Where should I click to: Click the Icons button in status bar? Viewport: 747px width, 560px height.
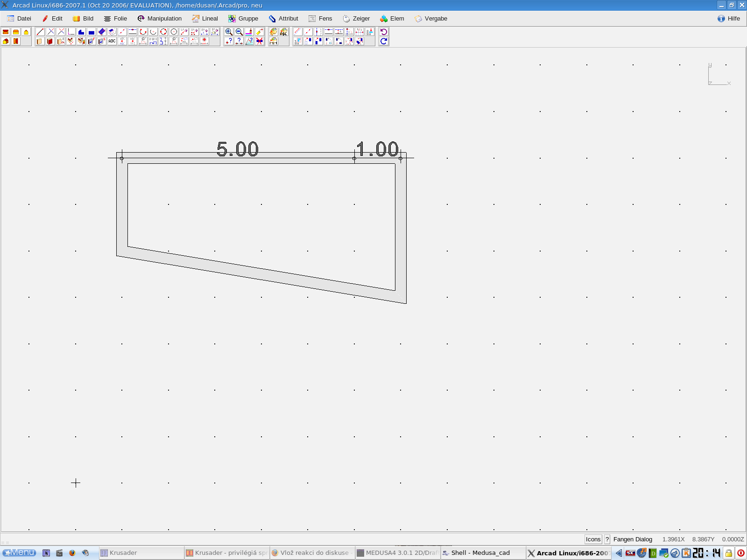593,539
